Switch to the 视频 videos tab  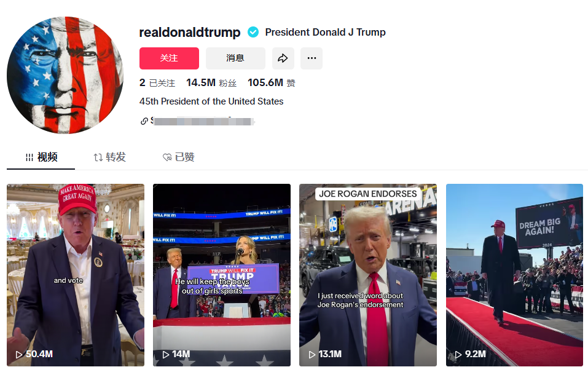click(41, 157)
